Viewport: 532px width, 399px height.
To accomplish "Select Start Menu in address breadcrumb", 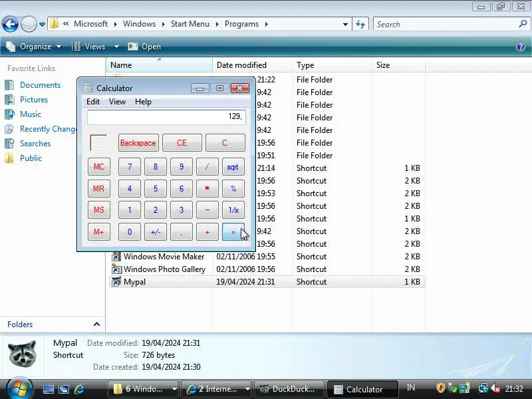I will click(x=190, y=24).
